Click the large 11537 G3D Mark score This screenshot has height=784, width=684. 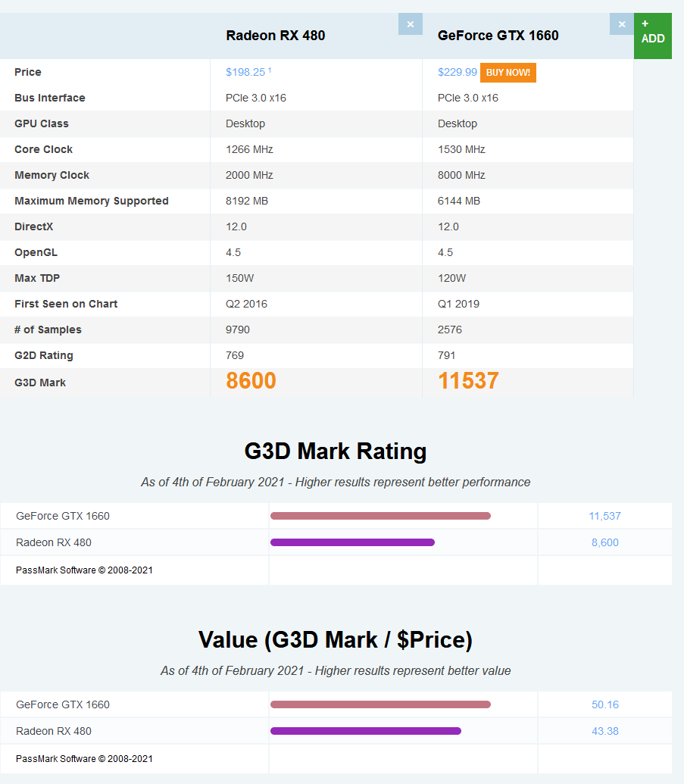point(469,381)
